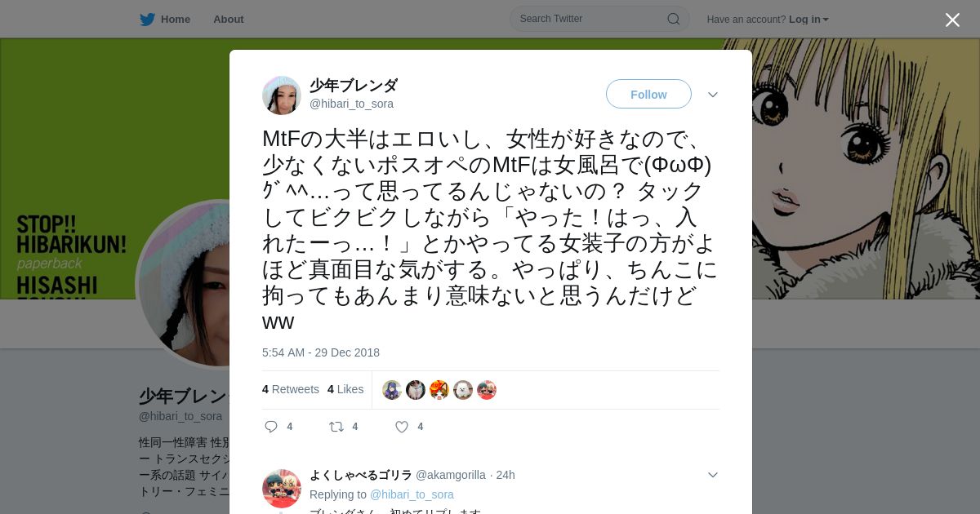
Task: Click the reply speech bubble icon
Action: (x=271, y=426)
